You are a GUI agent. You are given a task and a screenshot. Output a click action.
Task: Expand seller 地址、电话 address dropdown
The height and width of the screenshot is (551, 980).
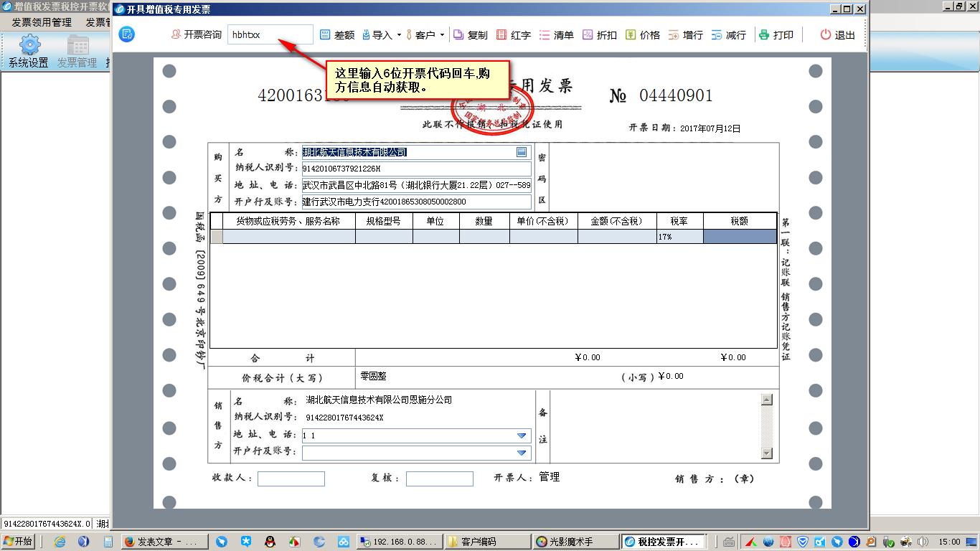click(523, 435)
